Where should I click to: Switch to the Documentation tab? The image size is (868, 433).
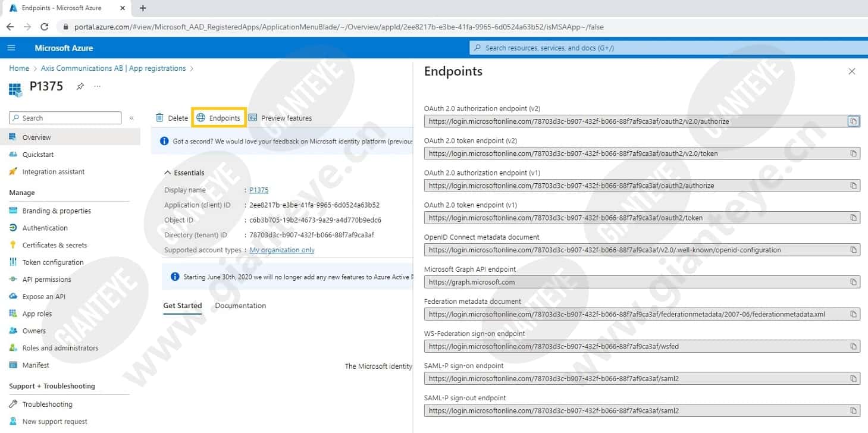click(240, 306)
